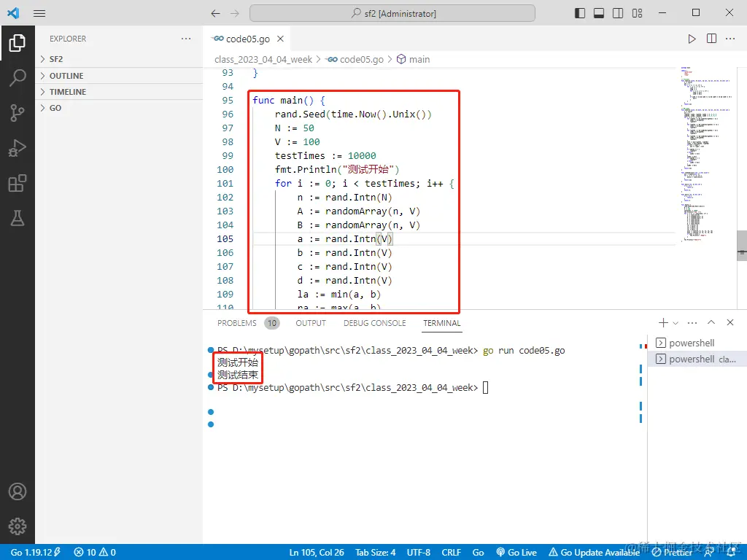Run the Go file with play icon
Screen dimensions: 747x560
(692, 39)
